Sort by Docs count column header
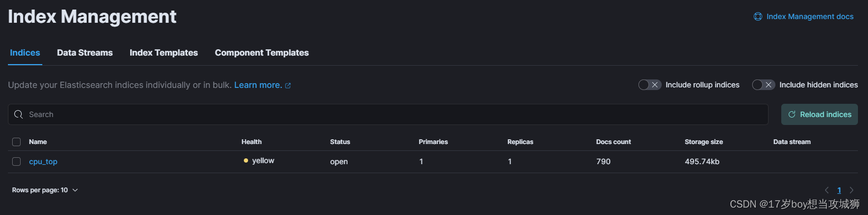The image size is (868, 215). tap(613, 142)
